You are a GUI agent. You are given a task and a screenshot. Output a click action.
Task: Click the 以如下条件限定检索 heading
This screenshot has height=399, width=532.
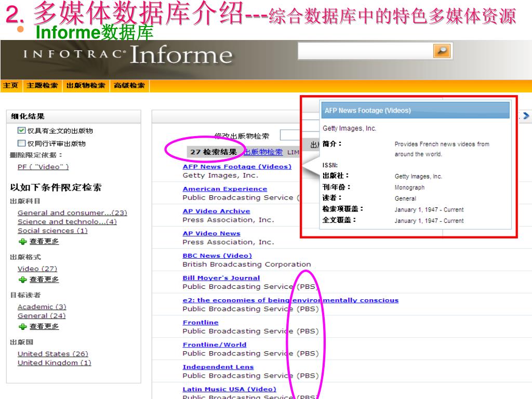56,187
